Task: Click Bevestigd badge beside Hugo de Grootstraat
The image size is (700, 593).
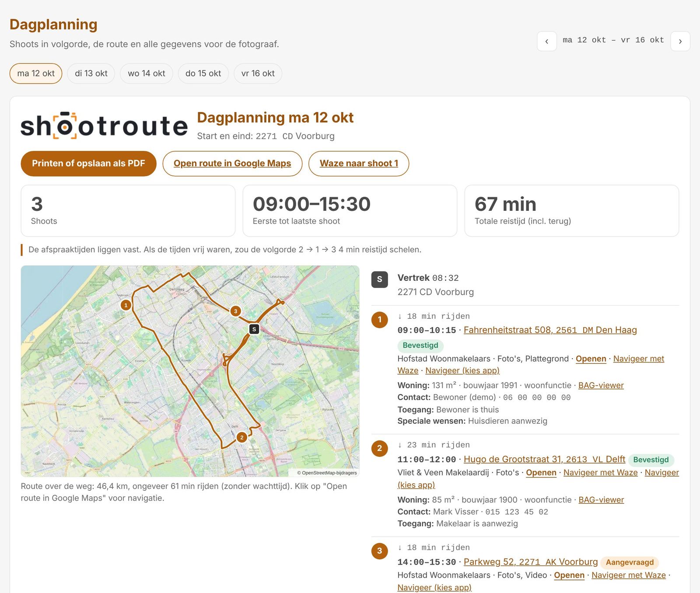Action: [651, 460]
